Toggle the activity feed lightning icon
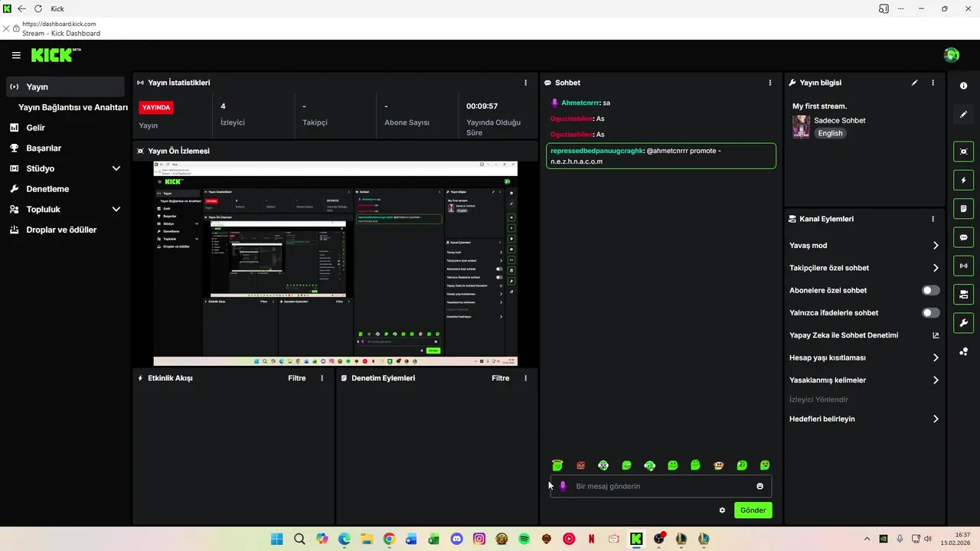The image size is (980, 551). pyautogui.click(x=964, y=180)
